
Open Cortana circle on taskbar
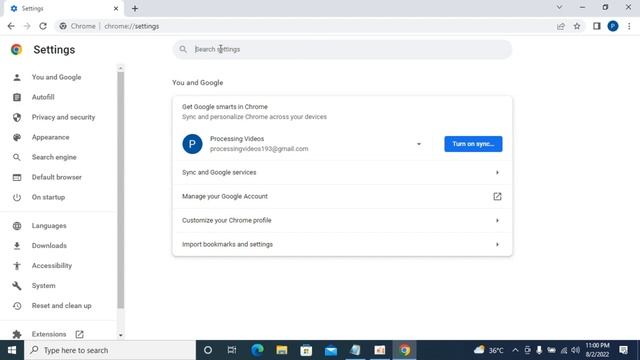point(208,350)
